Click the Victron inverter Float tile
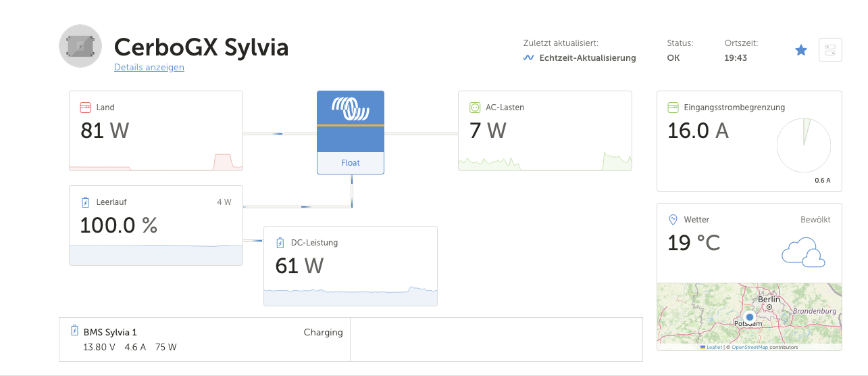 tap(351, 133)
